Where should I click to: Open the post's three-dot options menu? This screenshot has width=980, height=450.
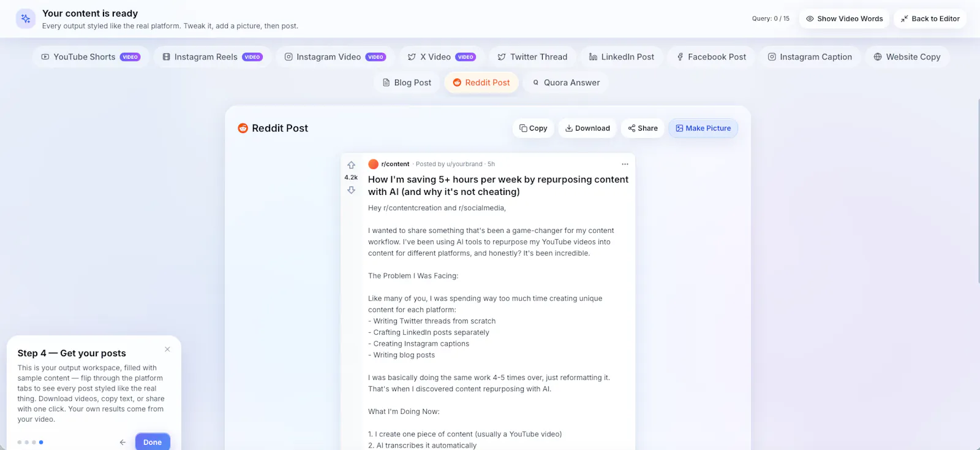coord(625,164)
